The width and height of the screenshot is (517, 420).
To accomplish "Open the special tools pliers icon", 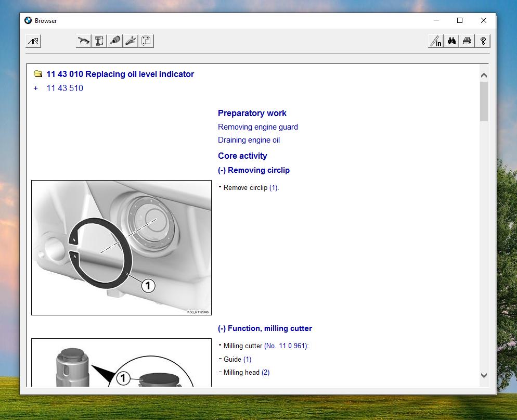I will coord(131,41).
